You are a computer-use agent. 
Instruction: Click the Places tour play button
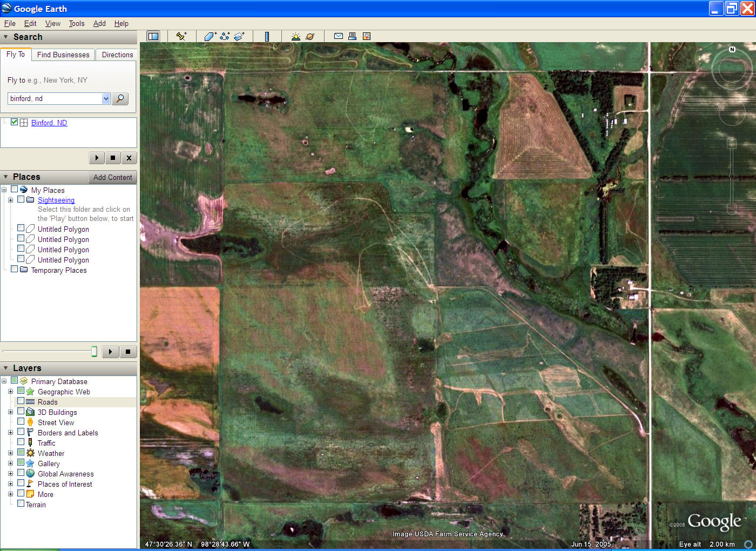click(111, 352)
